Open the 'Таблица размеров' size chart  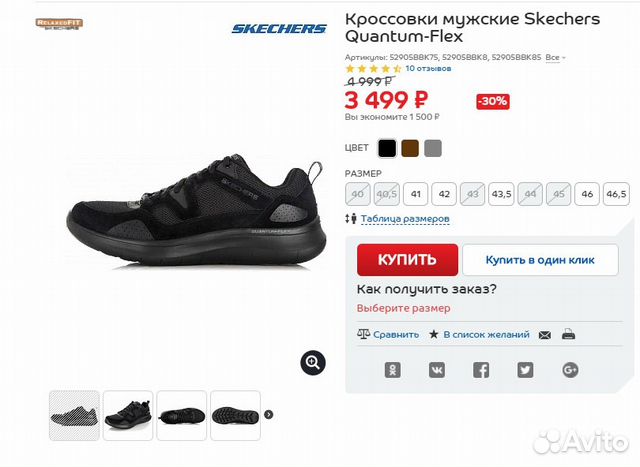pyautogui.click(x=405, y=219)
